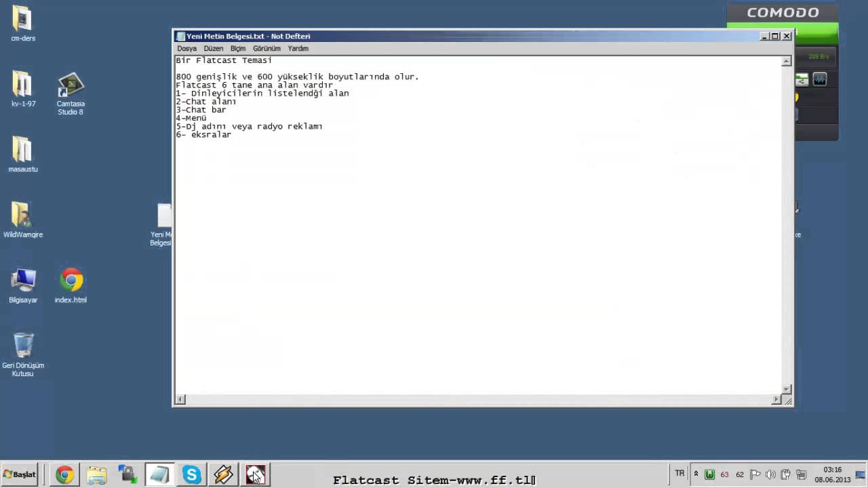
Task: Open Skype from the taskbar
Action: tap(191, 475)
